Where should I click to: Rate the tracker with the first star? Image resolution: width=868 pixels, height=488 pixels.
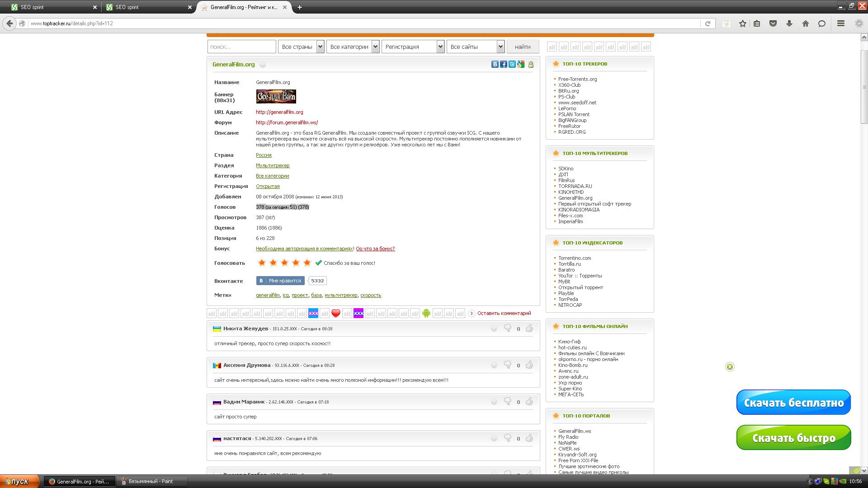[x=261, y=263]
